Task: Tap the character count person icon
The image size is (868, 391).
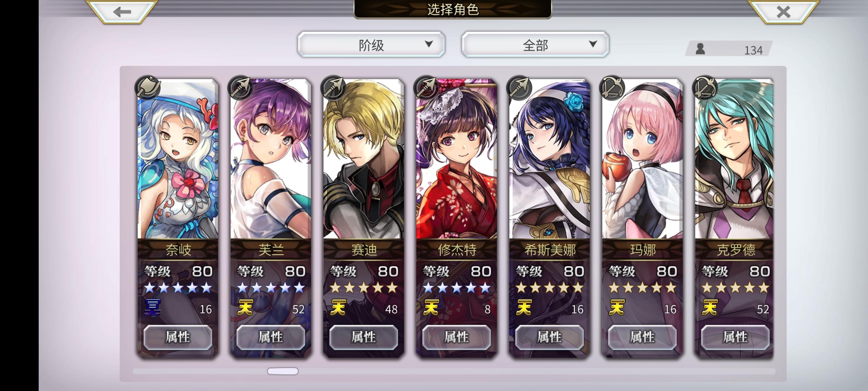Action: (700, 49)
